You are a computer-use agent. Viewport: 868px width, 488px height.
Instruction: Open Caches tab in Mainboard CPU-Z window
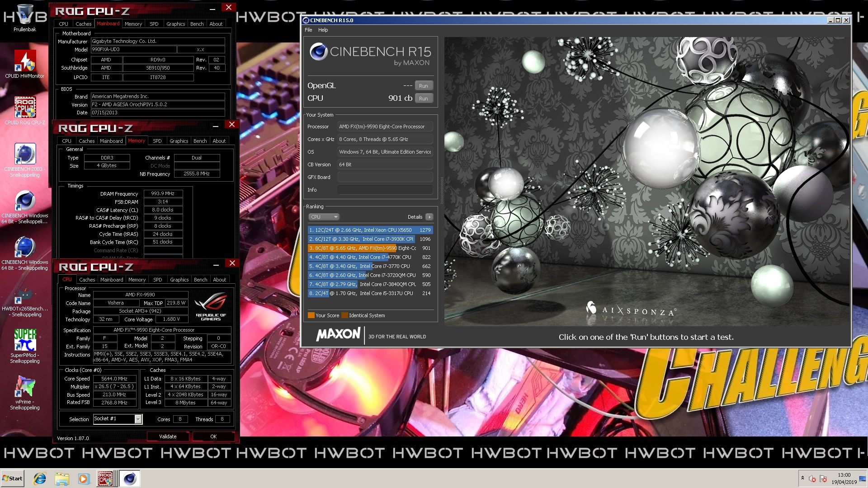[83, 24]
